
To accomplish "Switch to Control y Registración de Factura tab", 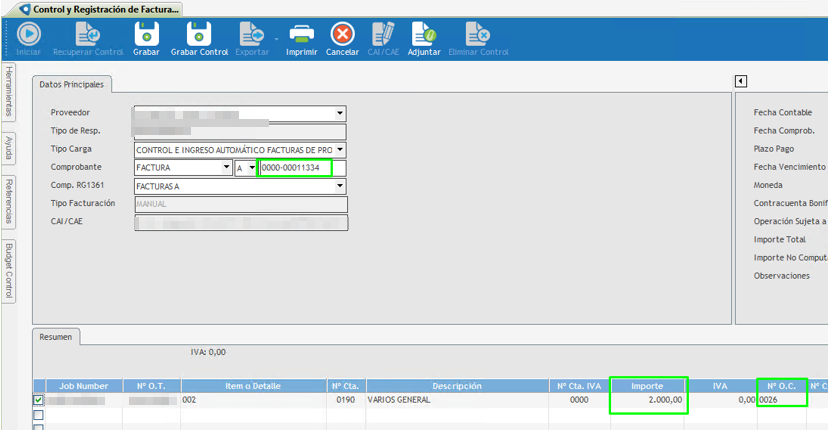I will [100, 9].
